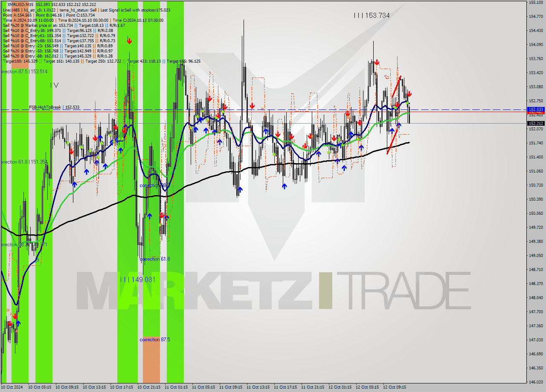Select the FSB-HighToBreak 152.533 label

(54, 107)
